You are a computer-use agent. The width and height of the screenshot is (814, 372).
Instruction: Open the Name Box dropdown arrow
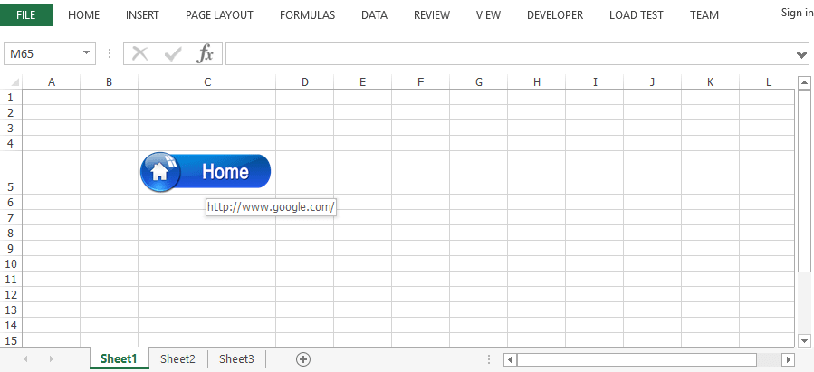86,53
